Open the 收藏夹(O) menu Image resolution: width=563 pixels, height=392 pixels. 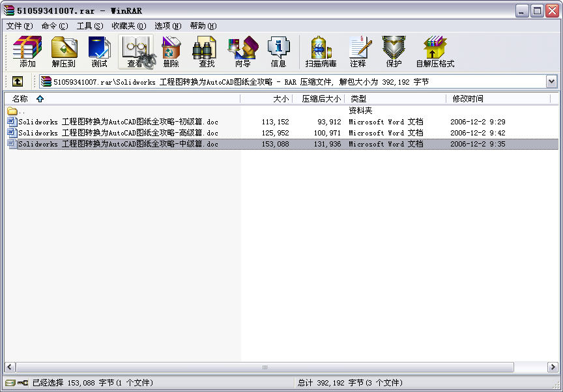coord(129,26)
